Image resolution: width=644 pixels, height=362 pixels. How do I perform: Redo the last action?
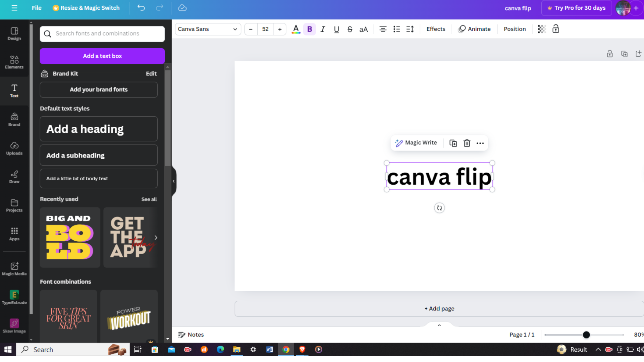[x=160, y=8]
